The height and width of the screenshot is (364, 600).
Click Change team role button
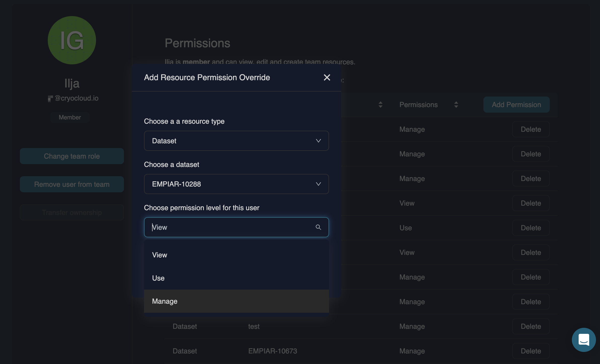point(72,156)
